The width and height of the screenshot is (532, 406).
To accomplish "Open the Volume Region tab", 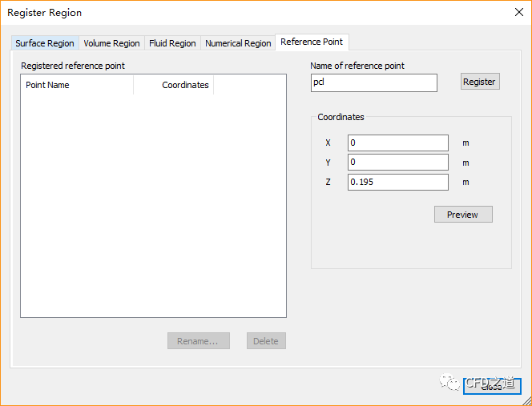I will click(x=111, y=43).
